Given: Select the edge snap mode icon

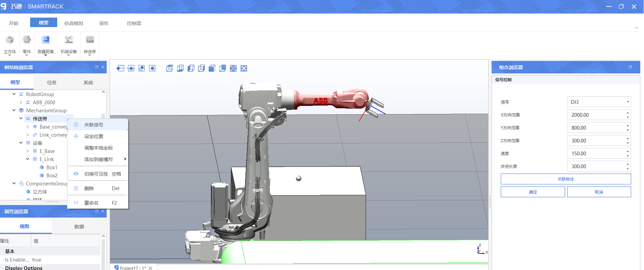Looking at the screenshot, I should pyautogui.click(x=142, y=68).
